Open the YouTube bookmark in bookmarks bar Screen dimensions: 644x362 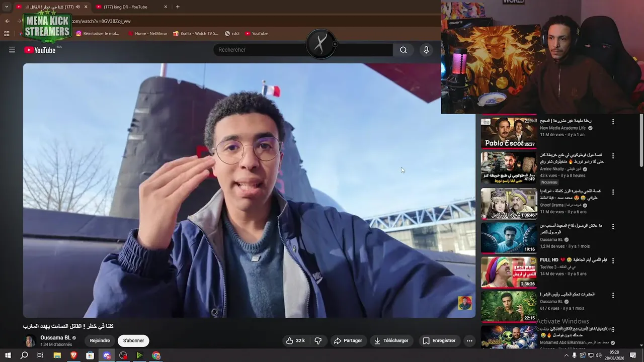point(256,34)
